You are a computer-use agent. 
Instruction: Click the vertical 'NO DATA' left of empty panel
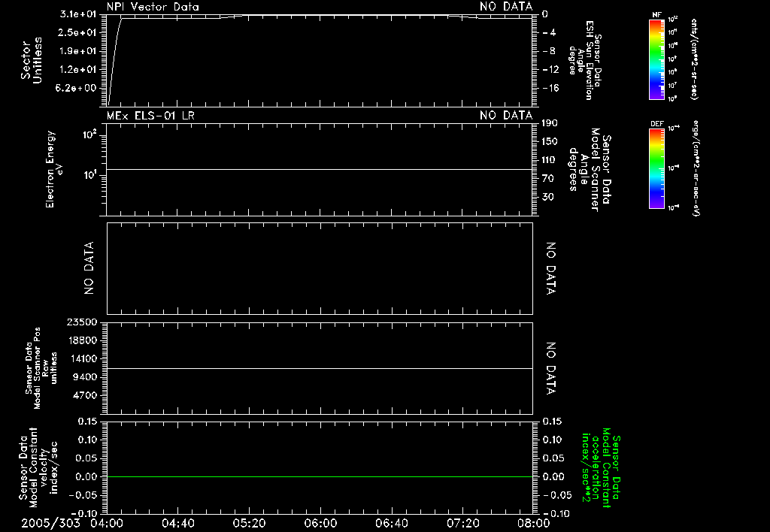click(x=89, y=268)
